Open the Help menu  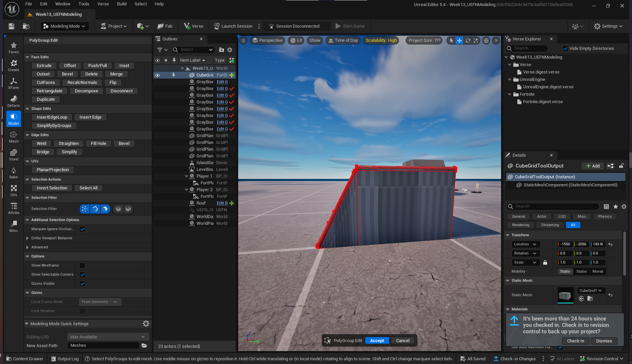(x=159, y=4)
